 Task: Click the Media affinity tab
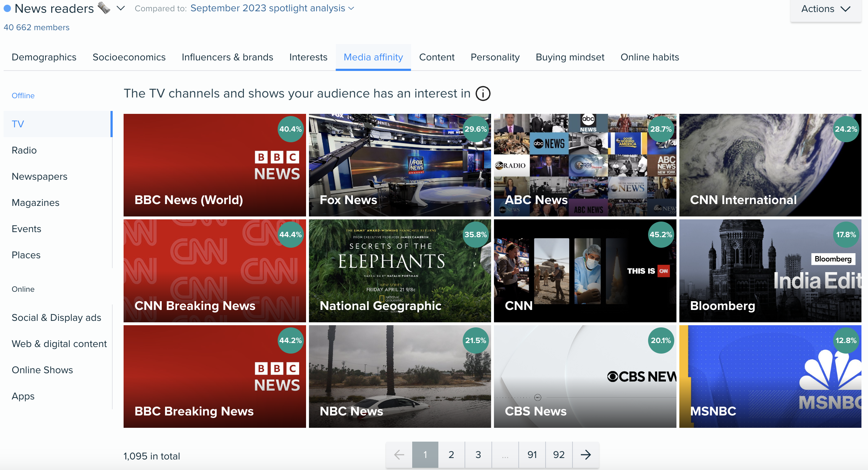(x=373, y=57)
